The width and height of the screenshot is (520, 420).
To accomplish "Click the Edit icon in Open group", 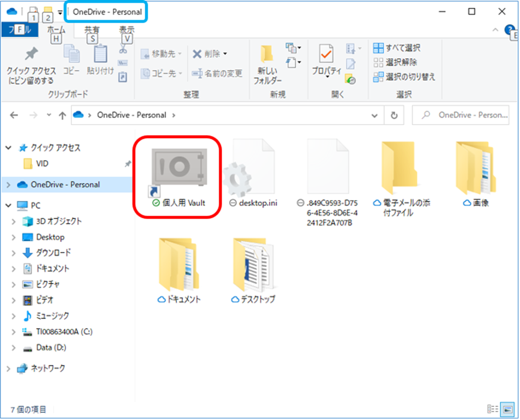I will [351, 63].
